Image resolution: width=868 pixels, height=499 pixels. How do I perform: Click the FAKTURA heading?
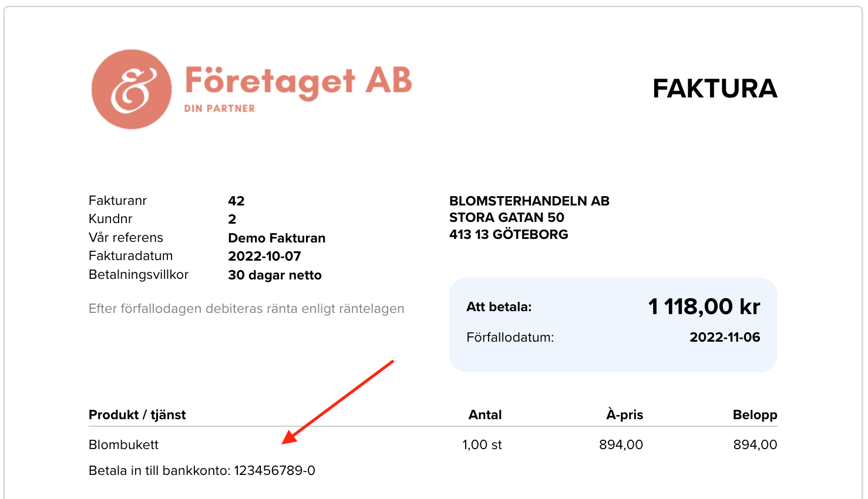point(715,89)
